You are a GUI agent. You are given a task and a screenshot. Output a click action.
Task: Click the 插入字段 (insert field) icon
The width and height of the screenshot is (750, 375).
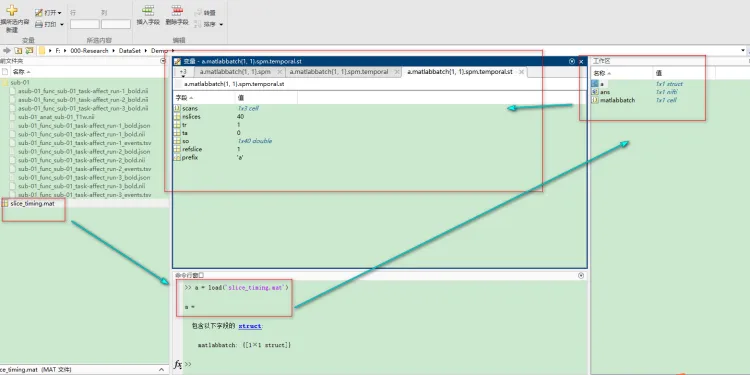pos(148,11)
